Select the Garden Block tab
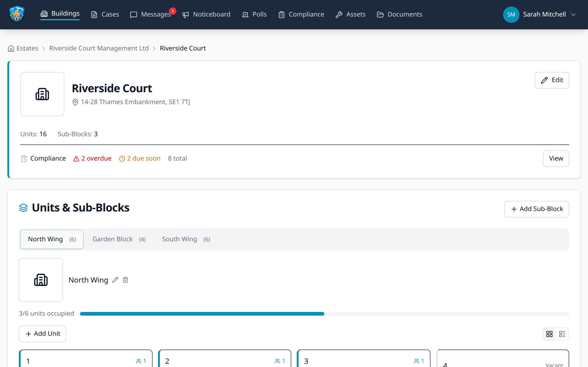 [119, 239]
